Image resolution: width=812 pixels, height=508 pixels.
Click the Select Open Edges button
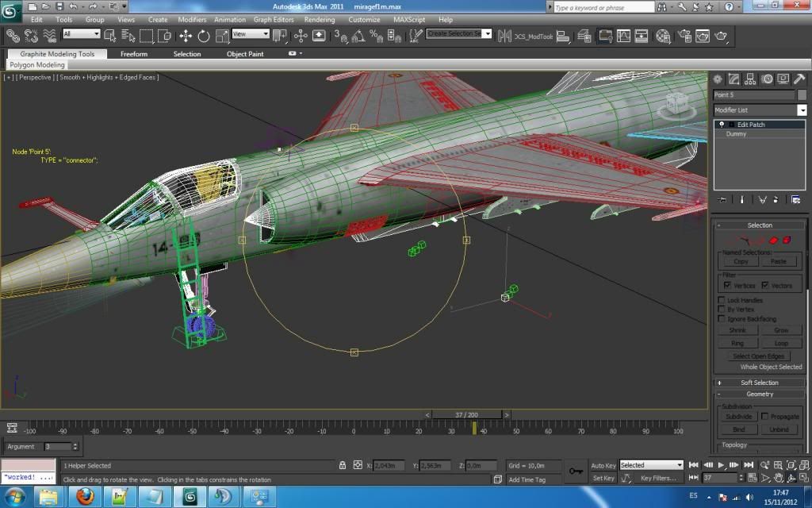pos(759,356)
